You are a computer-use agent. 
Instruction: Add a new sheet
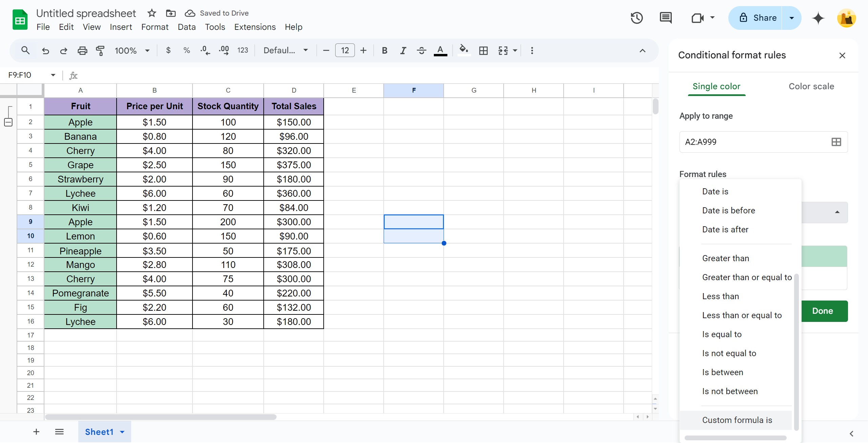point(36,432)
